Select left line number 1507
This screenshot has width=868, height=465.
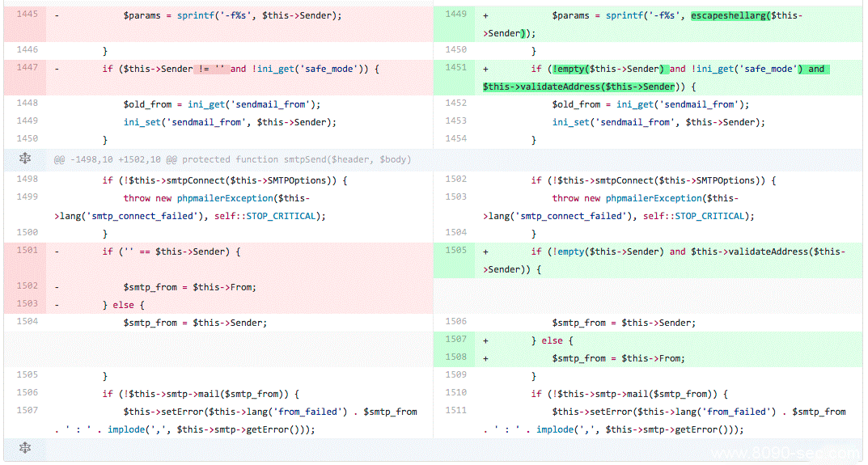pyautogui.click(x=28, y=410)
